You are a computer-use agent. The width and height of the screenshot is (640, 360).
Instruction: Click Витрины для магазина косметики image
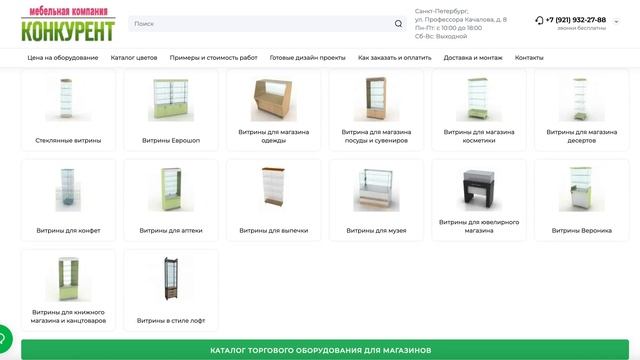coord(479,98)
